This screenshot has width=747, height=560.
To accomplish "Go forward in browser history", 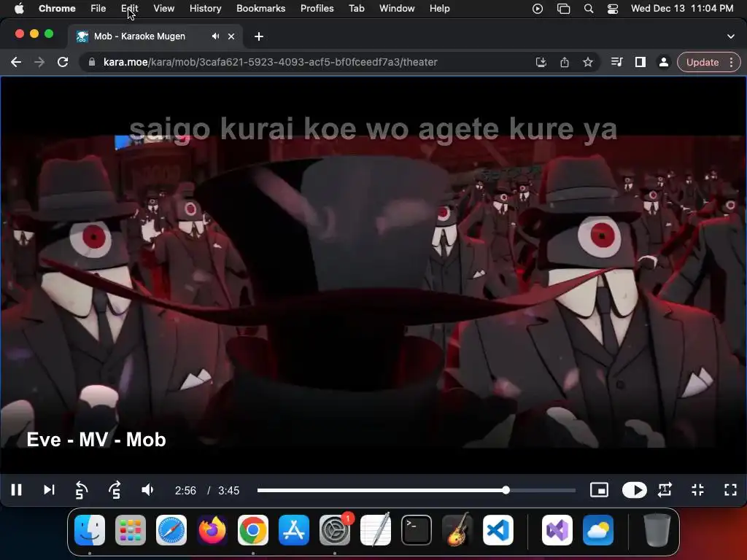I will (x=39, y=62).
